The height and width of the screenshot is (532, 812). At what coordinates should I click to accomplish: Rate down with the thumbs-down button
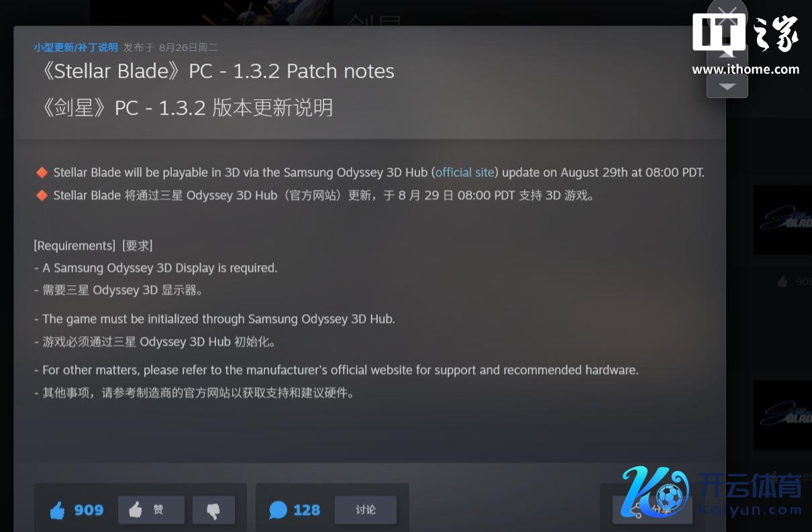click(213, 510)
